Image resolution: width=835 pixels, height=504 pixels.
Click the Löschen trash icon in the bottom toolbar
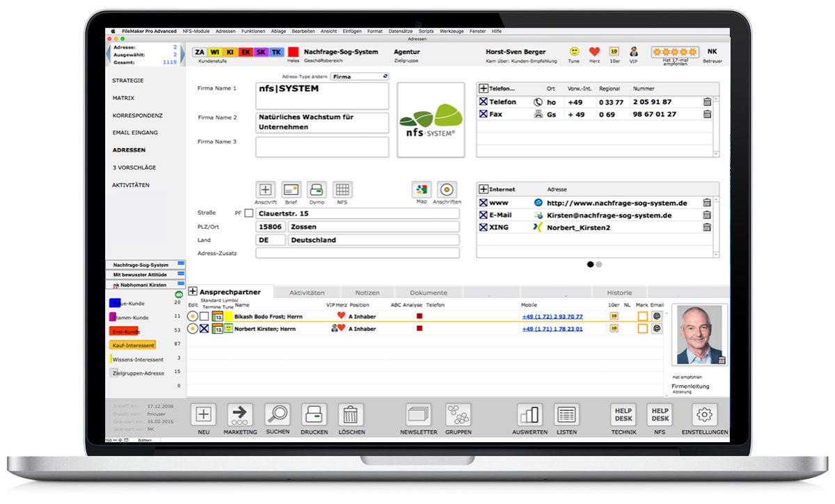click(351, 415)
